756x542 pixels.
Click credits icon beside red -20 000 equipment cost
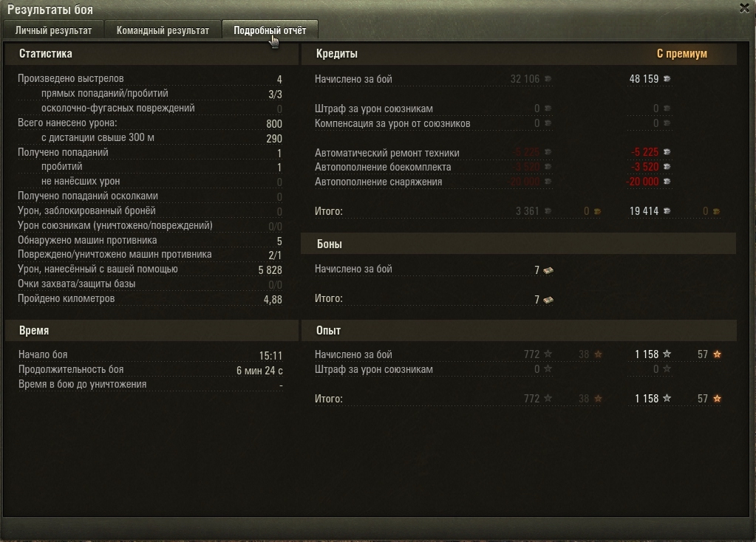coord(667,181)
